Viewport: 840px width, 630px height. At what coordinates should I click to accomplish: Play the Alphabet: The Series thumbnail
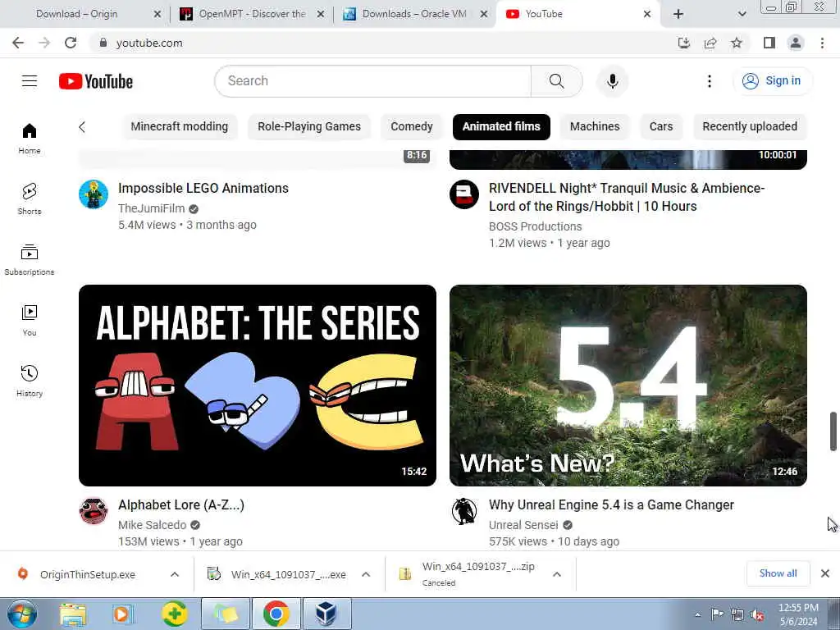(257, 386)
